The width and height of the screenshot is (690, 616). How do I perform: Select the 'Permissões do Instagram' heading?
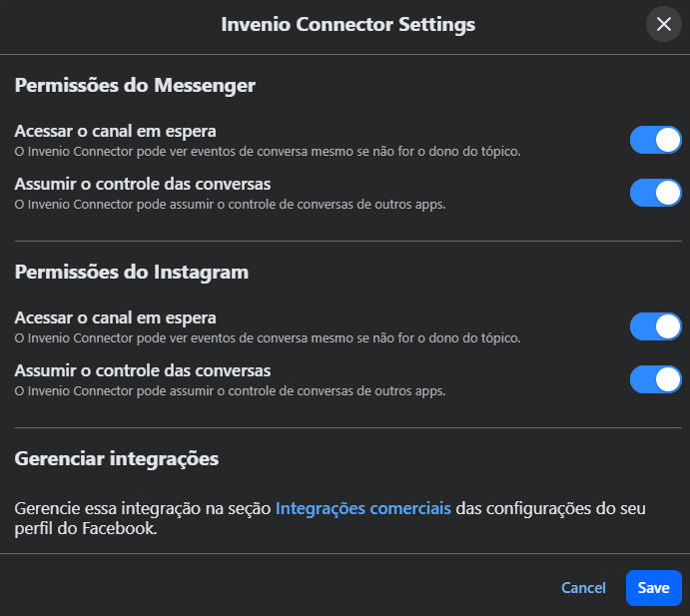(x=132, y=273)
